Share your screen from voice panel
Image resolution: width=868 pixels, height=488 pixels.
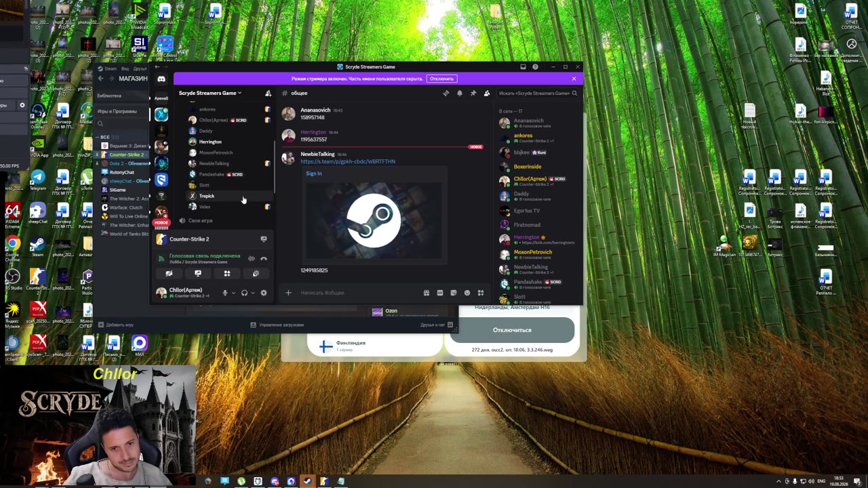click(x=198, y=274)
